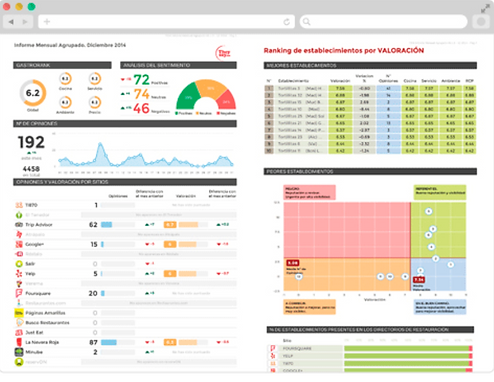
Task: Click the green 72 positives figure
Action: coord(142,80)
